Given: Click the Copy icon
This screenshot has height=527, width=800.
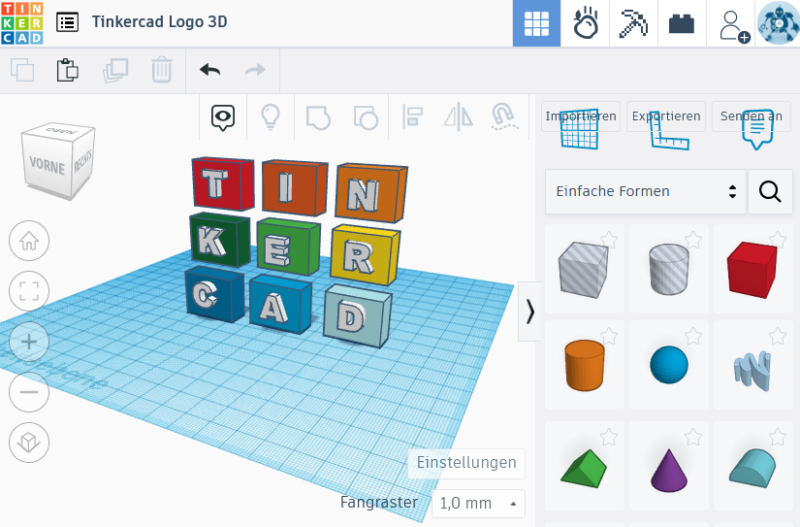Looking at the screenshot, I should click(x=22, y=70).
